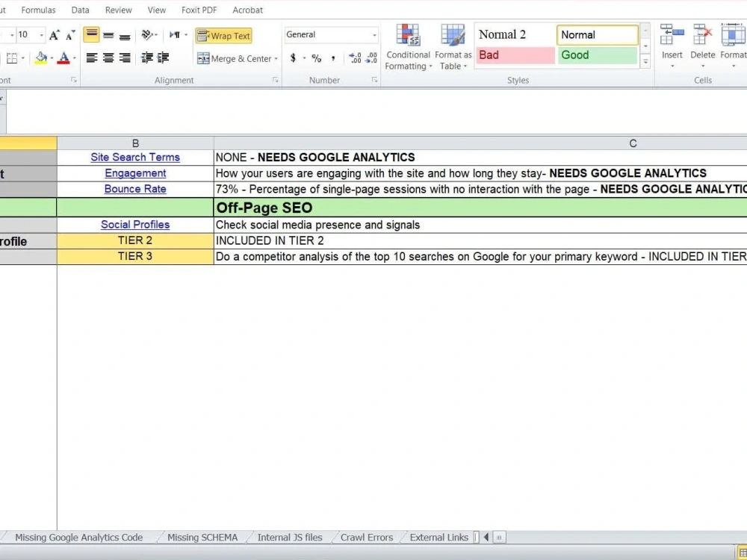This screenshot has width=747, height=560.
Task: Apply Bad cell style
Action: point(515,55)
